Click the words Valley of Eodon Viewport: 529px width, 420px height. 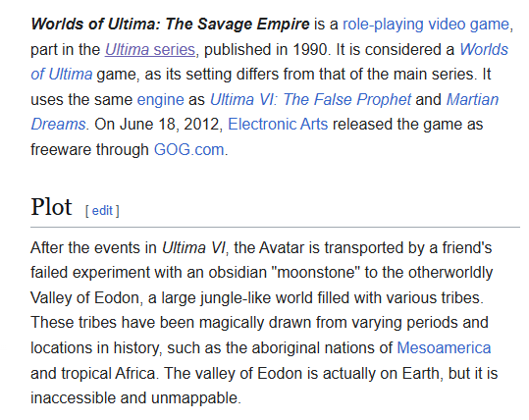[x=84, y=298]
